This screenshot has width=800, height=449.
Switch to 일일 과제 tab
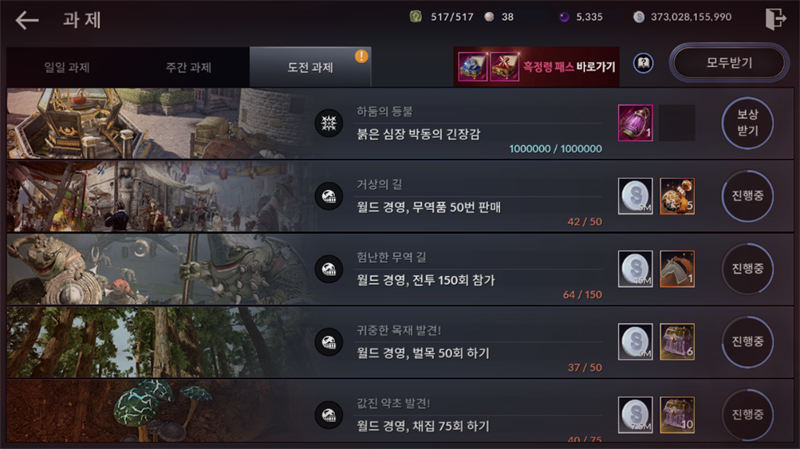point(67,67)
